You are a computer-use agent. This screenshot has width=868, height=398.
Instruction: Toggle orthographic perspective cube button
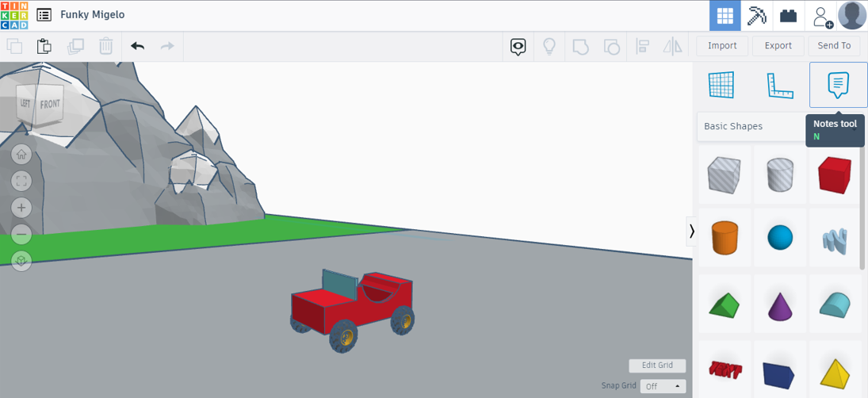[21, 261]
